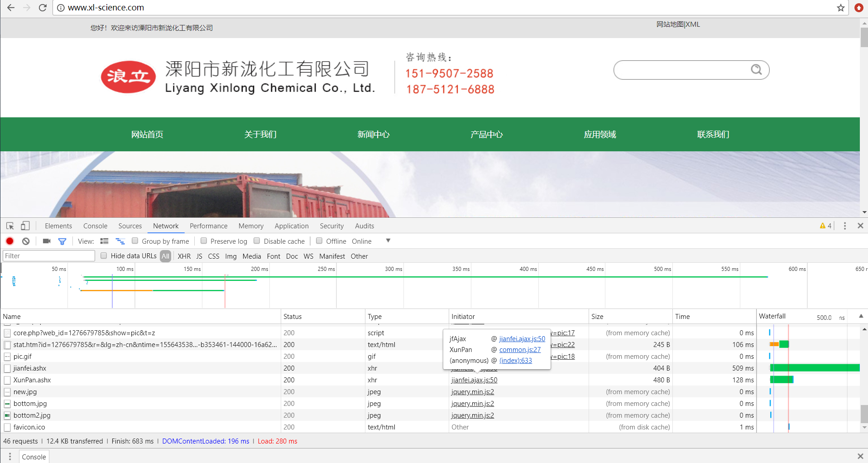Image resolution: width=868 pixels, height=463 pixels.
Task: Close the DevTools panel
Action: coord(860,226)
